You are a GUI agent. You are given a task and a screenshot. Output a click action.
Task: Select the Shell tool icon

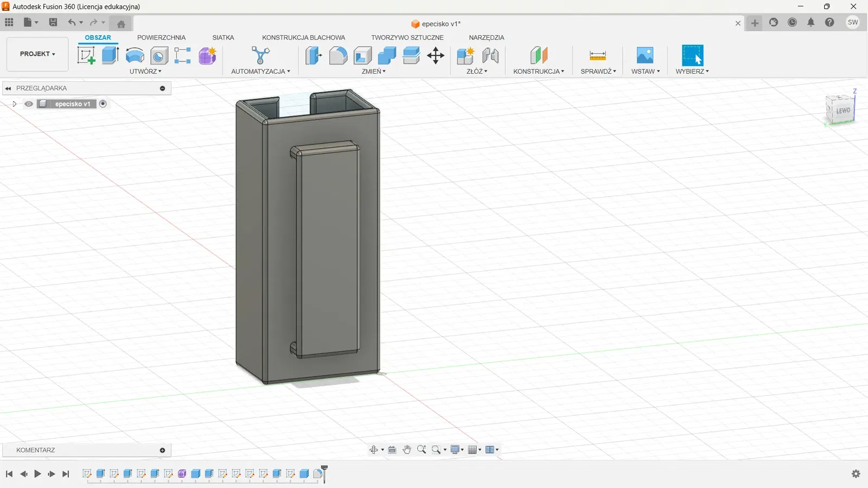click(362, 55)
